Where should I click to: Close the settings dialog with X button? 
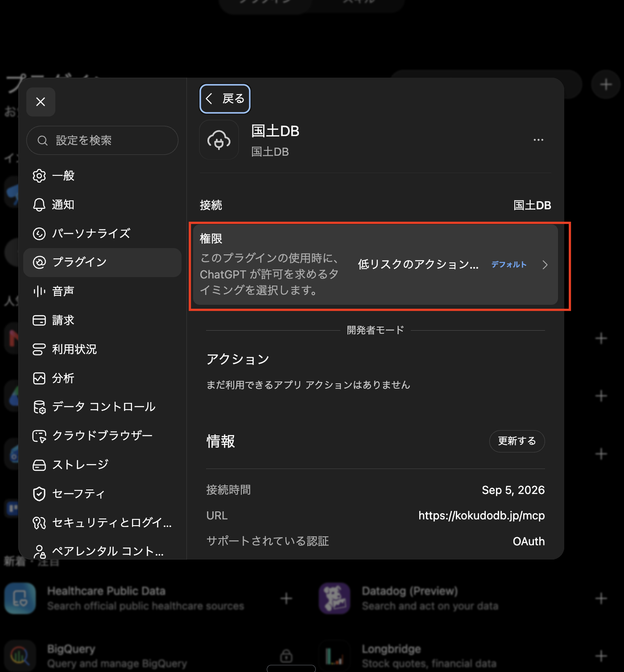41,102
